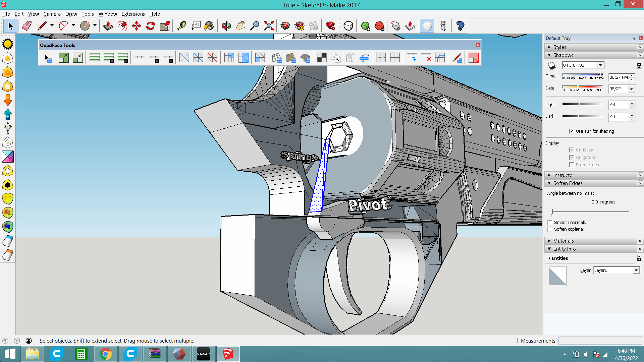Click the Pan hand tool
The width and height of the screenshot is (644, 362).
coord(240,26)
